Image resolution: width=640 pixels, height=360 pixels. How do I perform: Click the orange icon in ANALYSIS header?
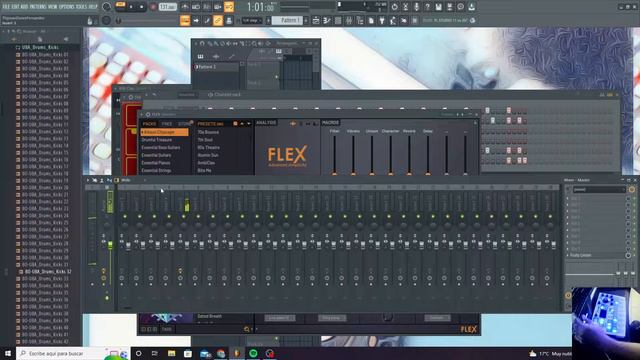tap(293, 123)
